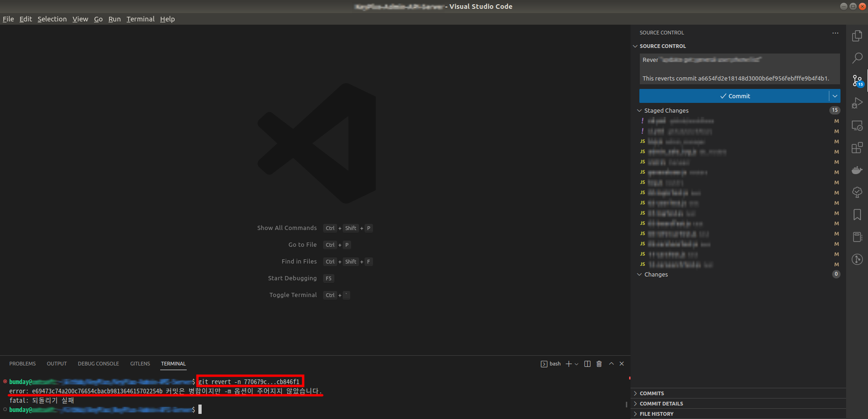This screenshot has width=868, height=419.
Task: Maximize the panel size with up chevron
Action: click(x=611, y=364)
